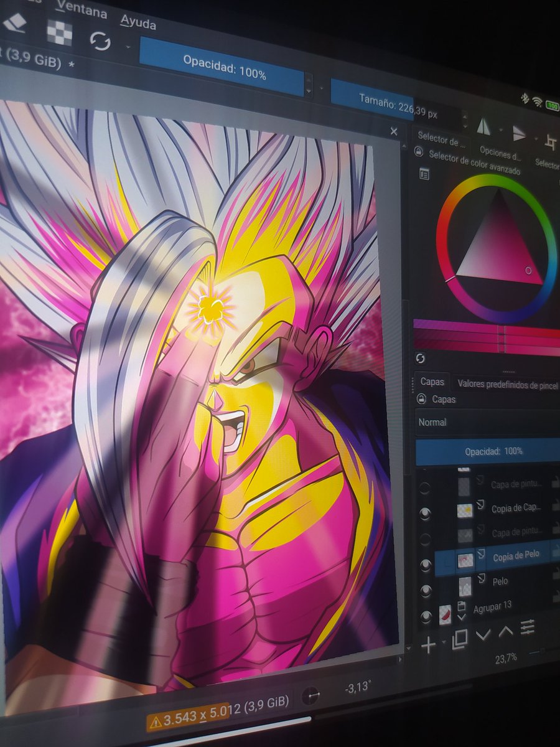
Task: Close the canvas document with the X
Action: pyautogui.click(x=393, y=131)
